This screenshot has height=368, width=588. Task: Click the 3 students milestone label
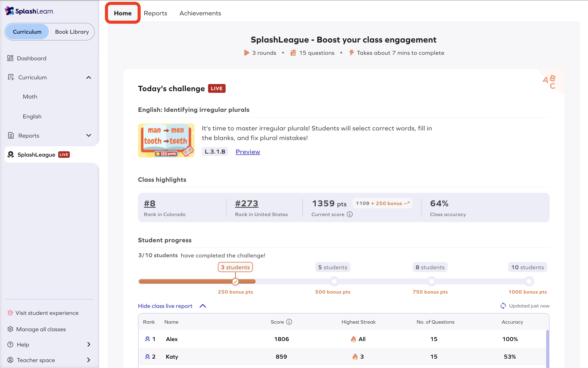[x=235, y=267]
